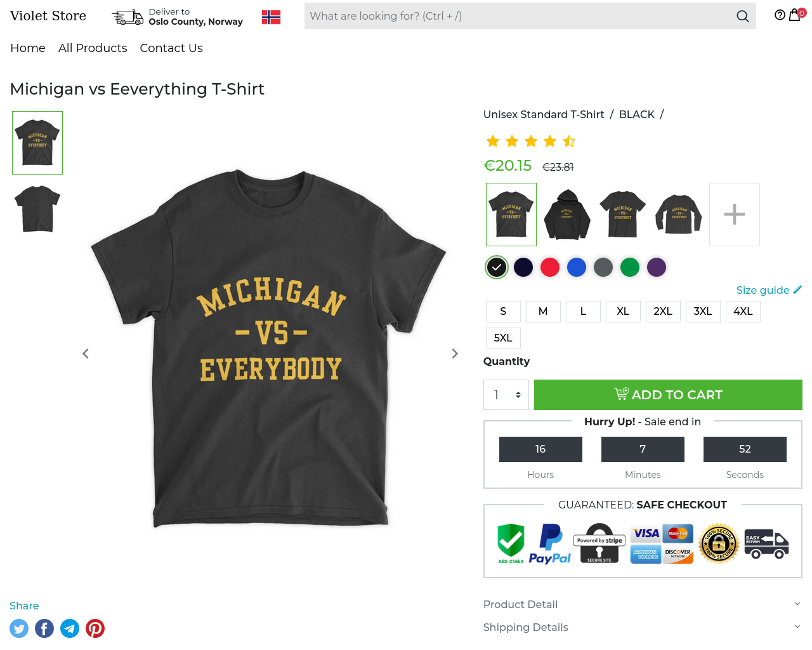The image size is (812, 650).
Task: Share on Twitter icon
Action: [x=19, y=628]
